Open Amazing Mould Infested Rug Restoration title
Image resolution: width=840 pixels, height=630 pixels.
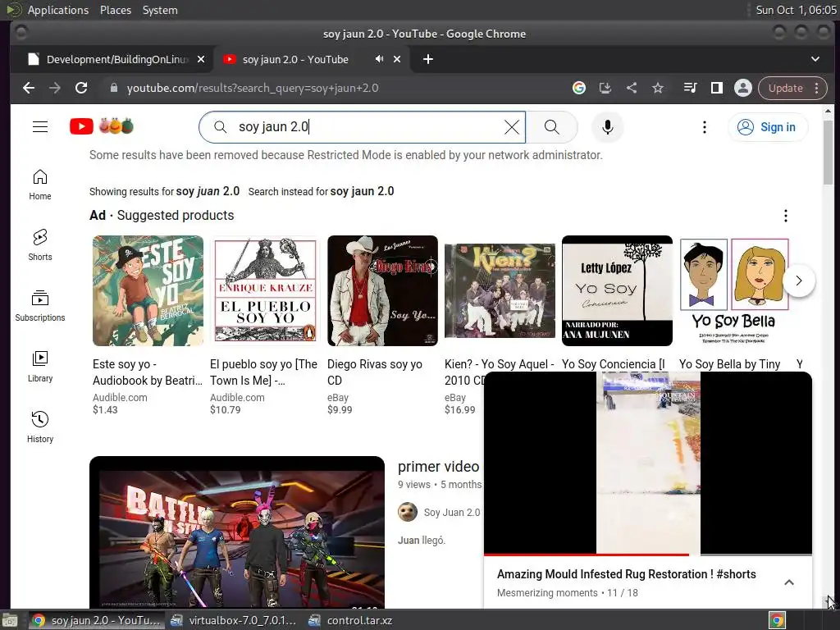pos(626,573)
